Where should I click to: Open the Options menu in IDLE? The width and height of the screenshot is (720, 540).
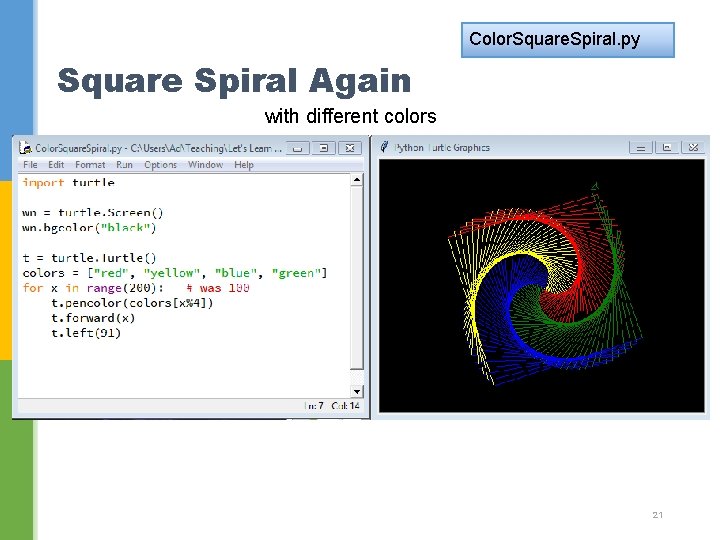[x=160, y=164]
